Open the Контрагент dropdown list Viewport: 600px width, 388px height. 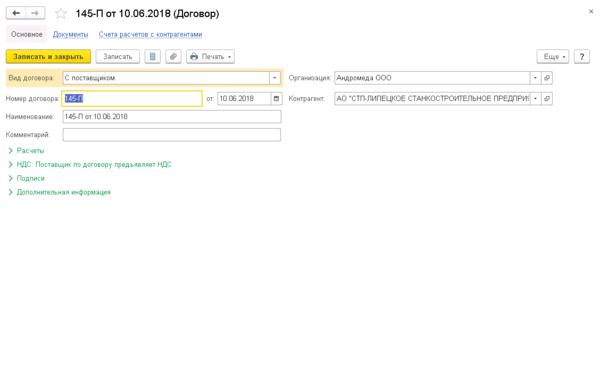[535, 99]
